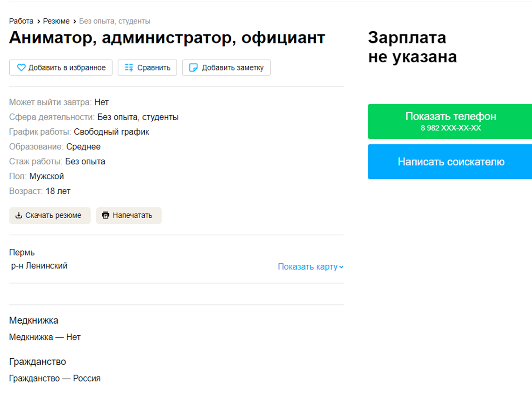This screenshot has height=403, width=532.
Task: Click the label Может выйти завтра:
Action: (x=50, y=102)
